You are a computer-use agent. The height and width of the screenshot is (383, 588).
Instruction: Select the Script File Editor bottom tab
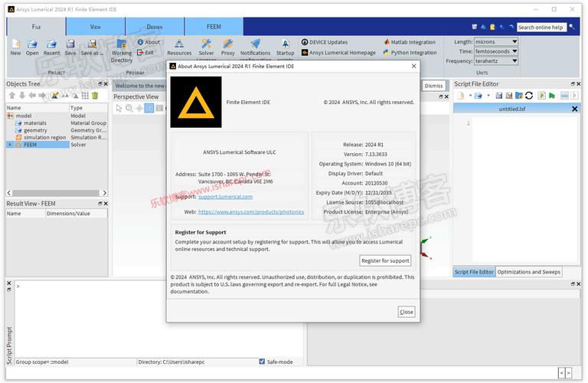(474, 272)
